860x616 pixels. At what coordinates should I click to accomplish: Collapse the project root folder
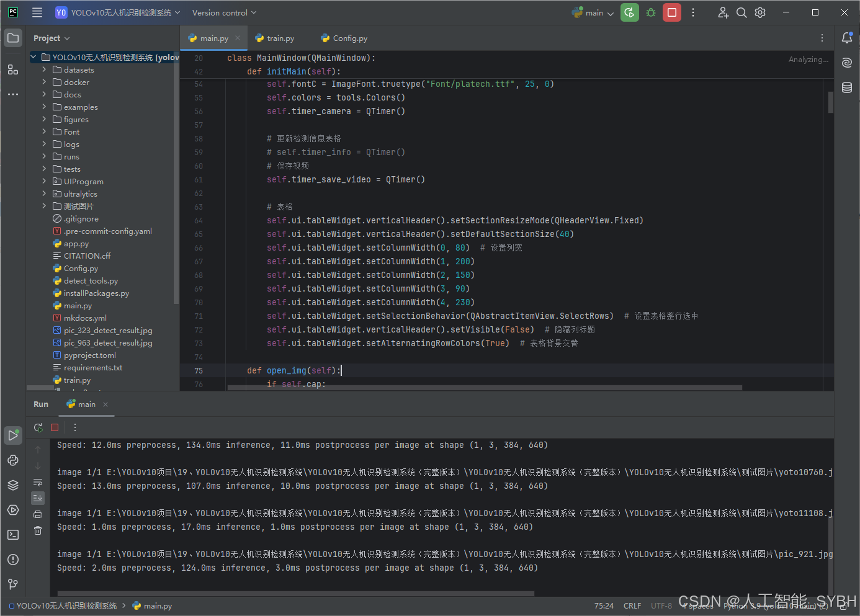point(34,57)
